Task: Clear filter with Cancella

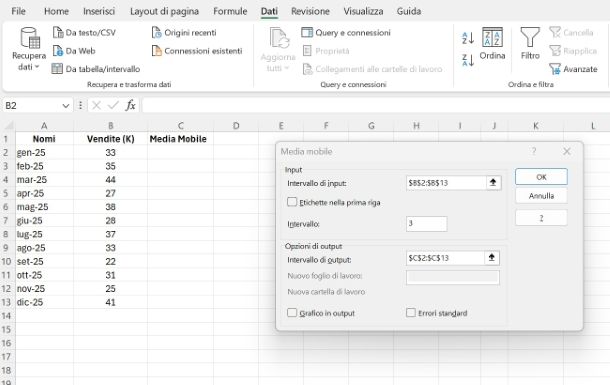Action: (571, 33)
